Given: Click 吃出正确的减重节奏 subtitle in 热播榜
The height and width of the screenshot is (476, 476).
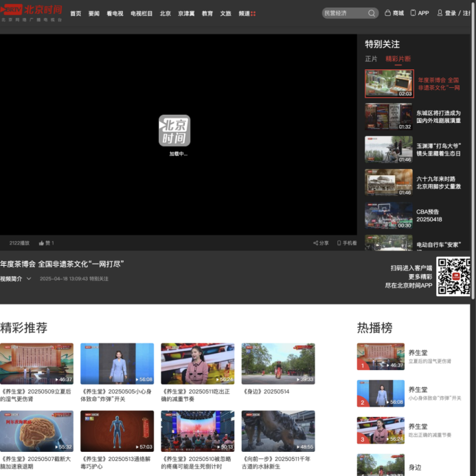Looking at the screenshot, I should point(429,435).
